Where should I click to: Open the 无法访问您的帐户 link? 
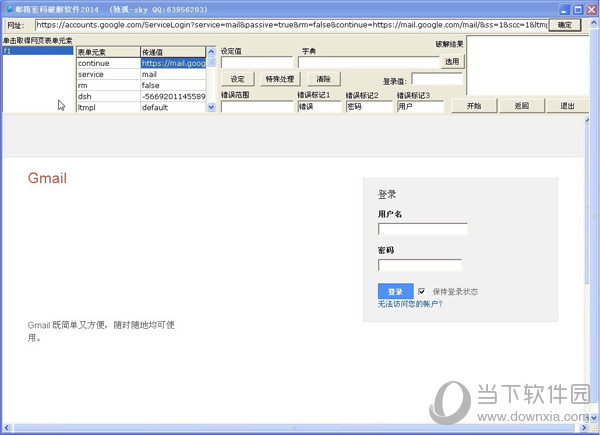coord(410,304)
